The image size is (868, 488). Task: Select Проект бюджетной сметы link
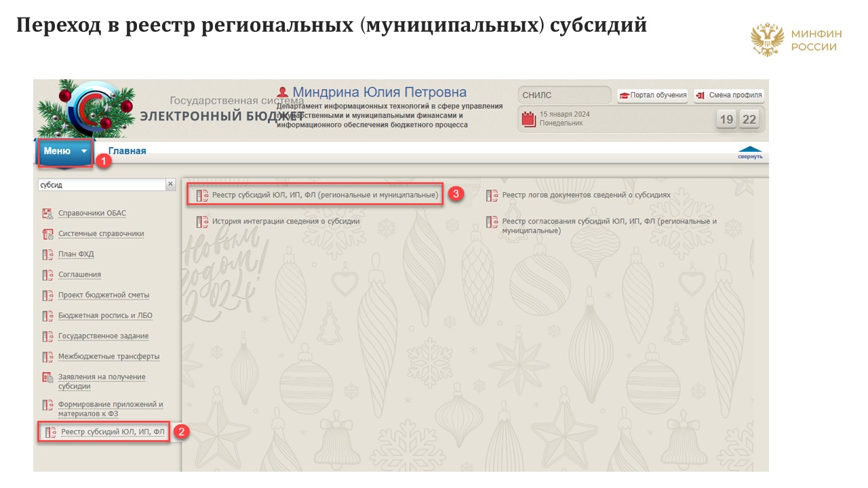coord(103,295)
